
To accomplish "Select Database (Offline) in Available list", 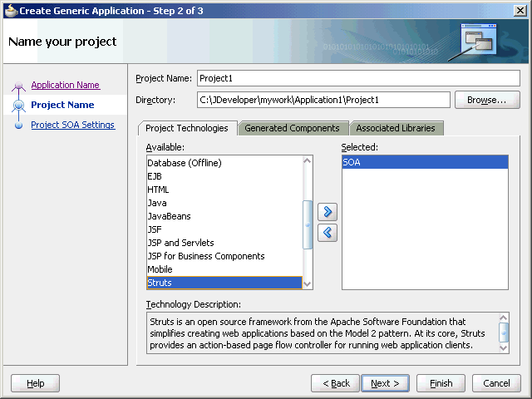I will pyautogui.click(x=224, y=163).
